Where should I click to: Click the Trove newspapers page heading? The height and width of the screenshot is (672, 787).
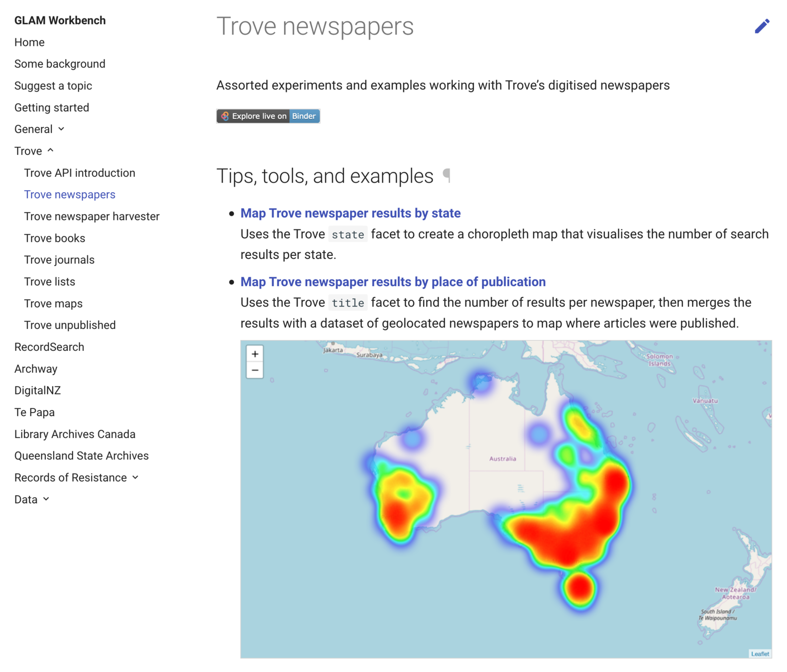[x=315, y=26]
